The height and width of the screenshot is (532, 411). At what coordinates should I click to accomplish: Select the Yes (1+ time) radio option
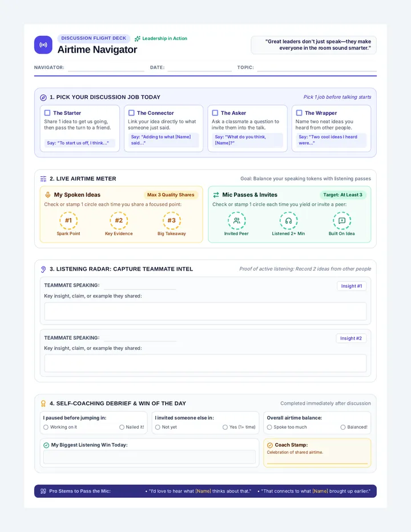[x=225, y=427]
